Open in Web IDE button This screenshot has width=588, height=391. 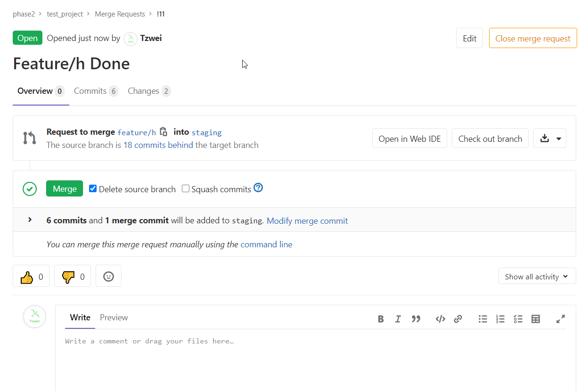coord(409,138)
